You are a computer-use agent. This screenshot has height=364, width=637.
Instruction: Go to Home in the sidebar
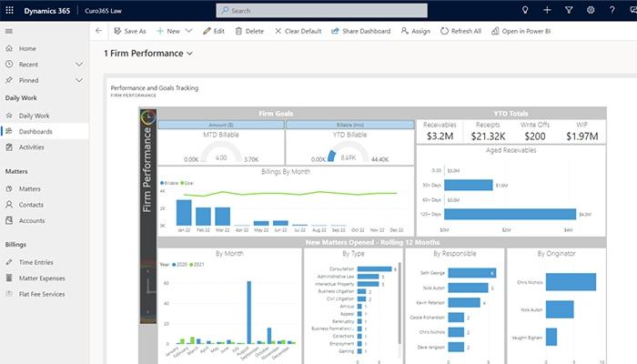(27, 48)
